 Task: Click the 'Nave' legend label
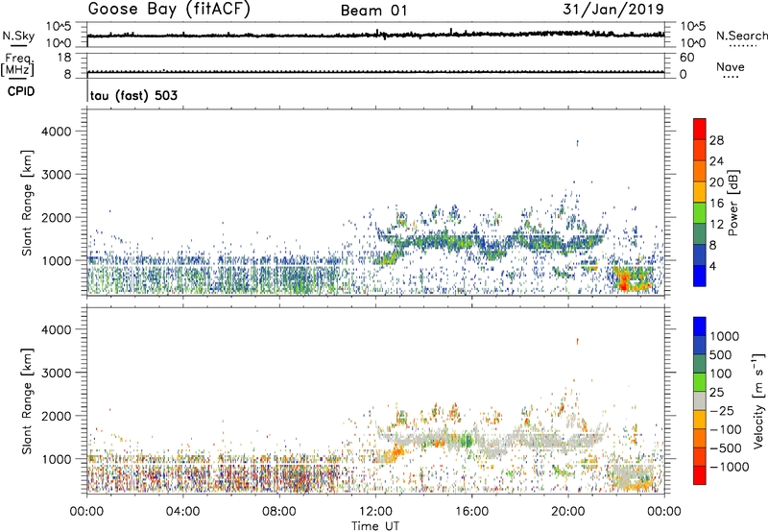[x=731, y=66]
